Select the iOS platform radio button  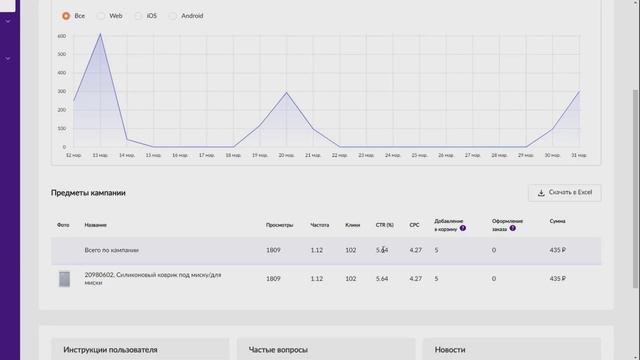point(138,16)
